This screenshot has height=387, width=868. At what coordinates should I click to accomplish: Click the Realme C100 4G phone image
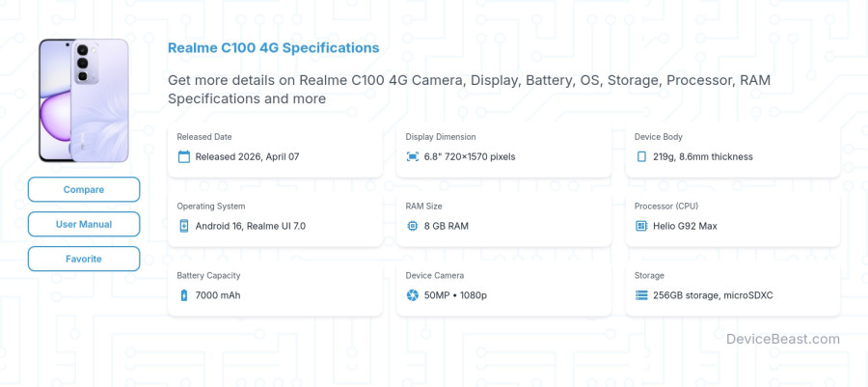(84, 100)
